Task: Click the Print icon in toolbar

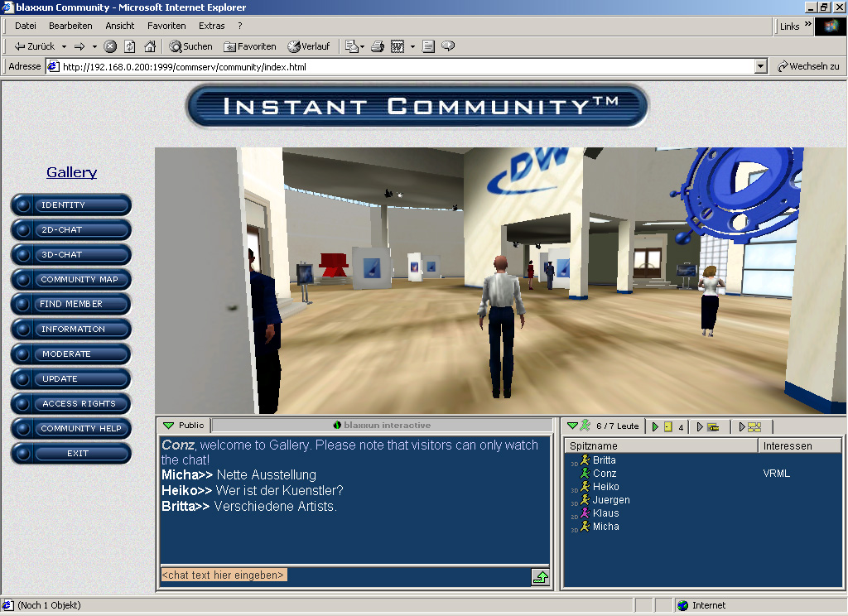Action: 378,46
